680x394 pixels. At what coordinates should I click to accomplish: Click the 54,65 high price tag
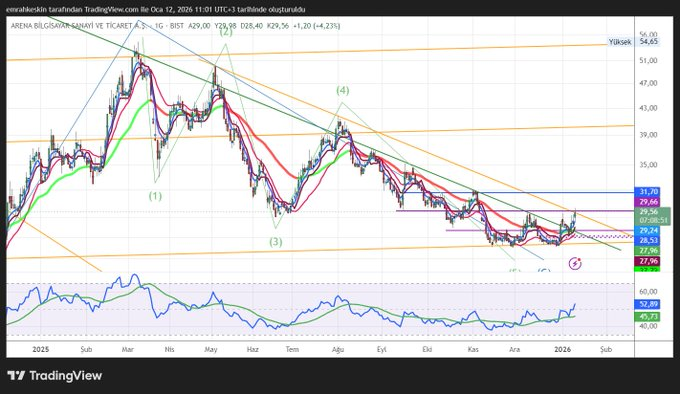[x=649, y=42]
